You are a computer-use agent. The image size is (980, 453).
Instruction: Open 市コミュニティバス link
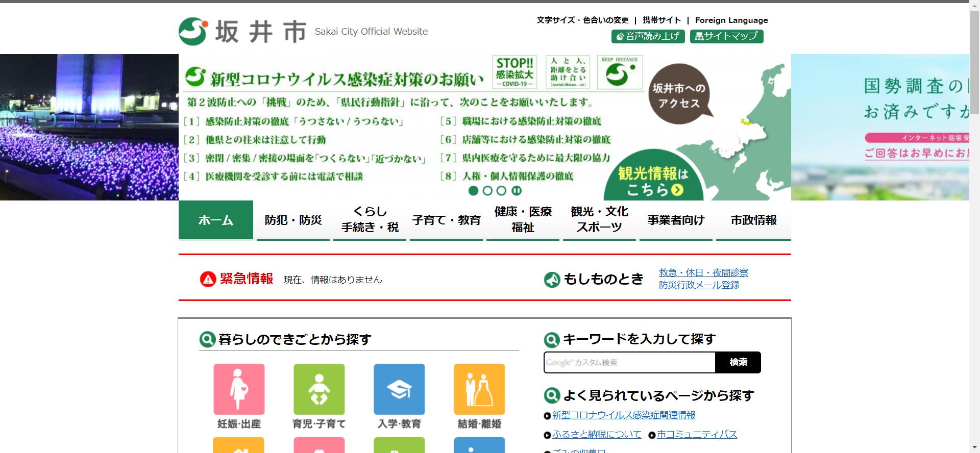pyautogui.click(x=697, y=435)
